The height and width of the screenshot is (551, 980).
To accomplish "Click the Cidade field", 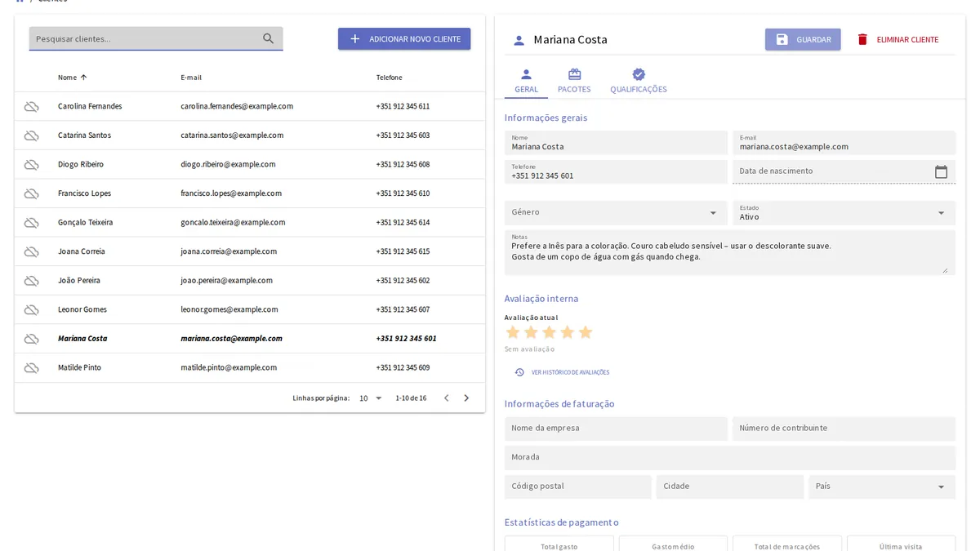I will [730, 487].
